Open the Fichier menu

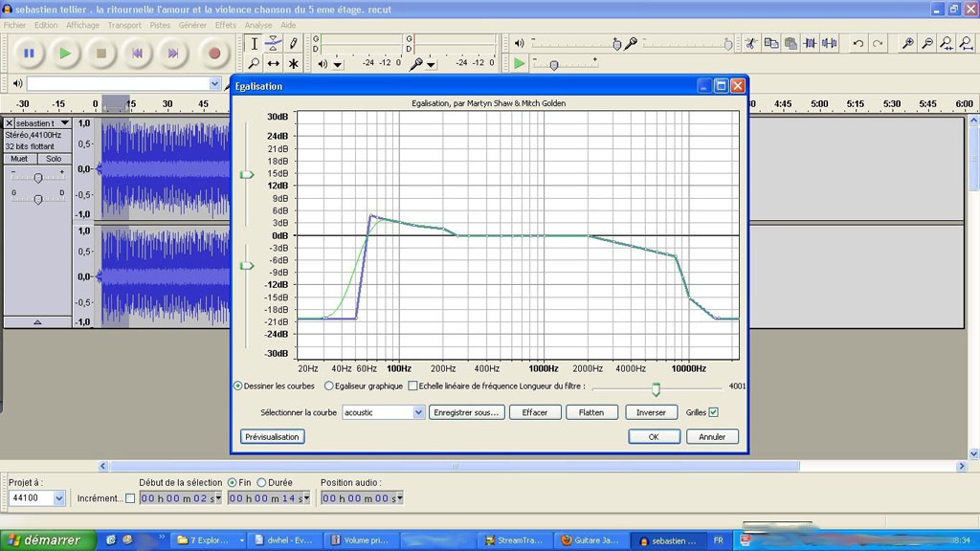tap(14, 25)
